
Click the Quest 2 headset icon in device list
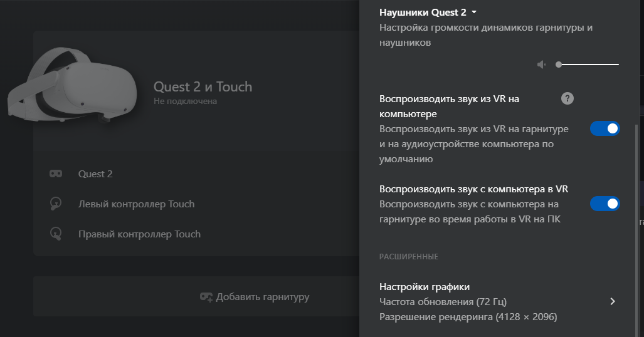pos(56,174)
